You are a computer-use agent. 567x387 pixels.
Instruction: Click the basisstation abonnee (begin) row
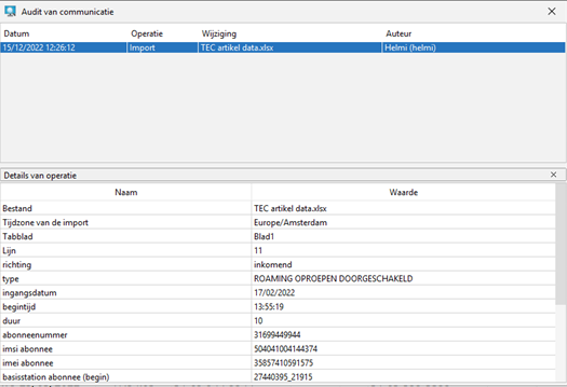(278, 377)
